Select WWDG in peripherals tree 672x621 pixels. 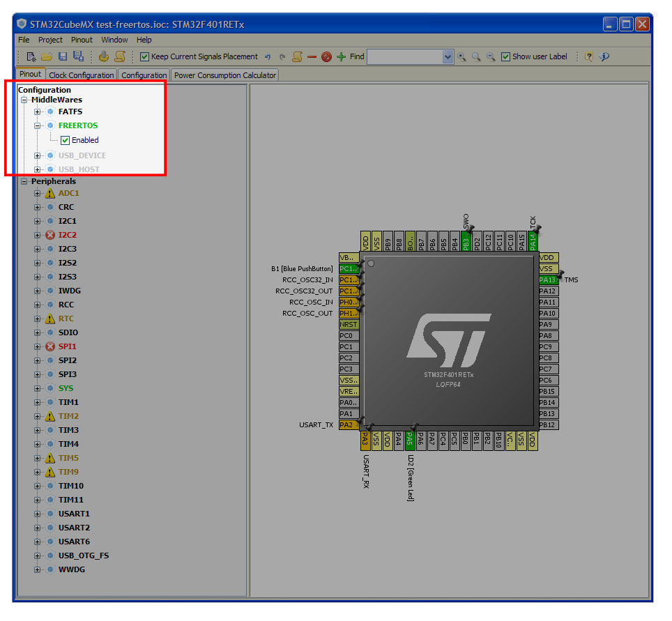click(72, 569)
